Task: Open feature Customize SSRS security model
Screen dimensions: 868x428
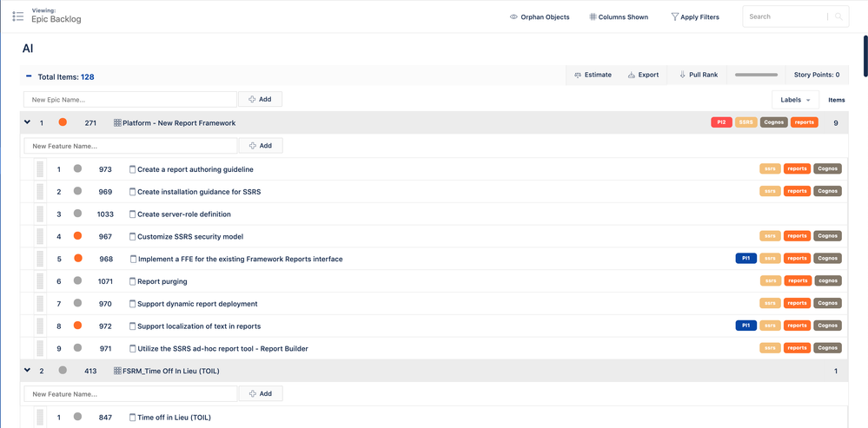Action: point(190,237)
